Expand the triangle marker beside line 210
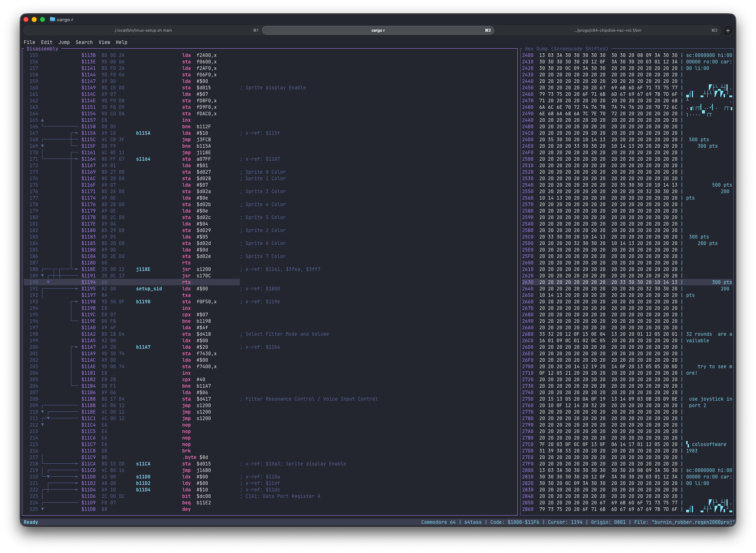 click(x=43, y=412)
